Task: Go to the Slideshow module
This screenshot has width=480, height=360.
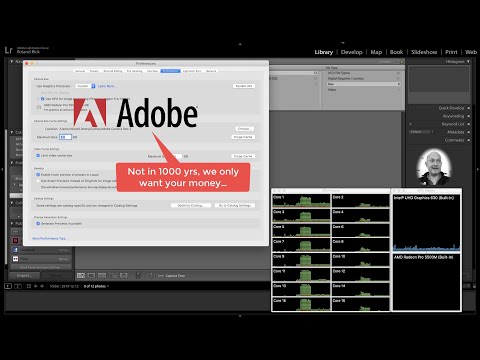Action: 424,52
